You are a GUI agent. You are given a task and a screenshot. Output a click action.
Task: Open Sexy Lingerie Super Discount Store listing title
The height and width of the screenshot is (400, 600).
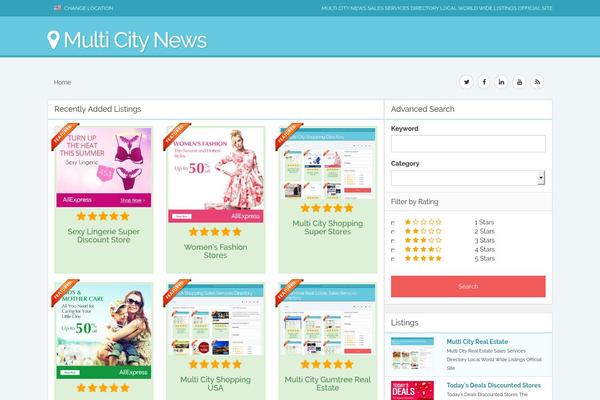coord(104,236)
